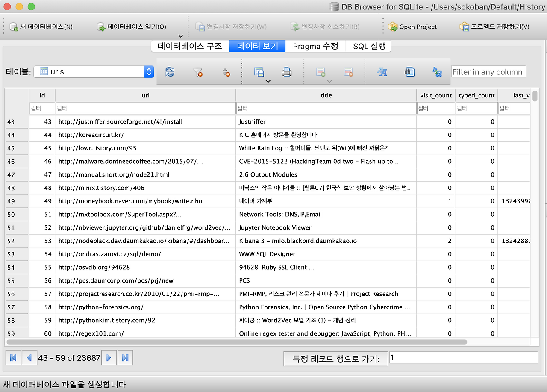Select the font settings icon
Image resolution: width=547 pixels, height=392 pixels.
click(382, 72)
